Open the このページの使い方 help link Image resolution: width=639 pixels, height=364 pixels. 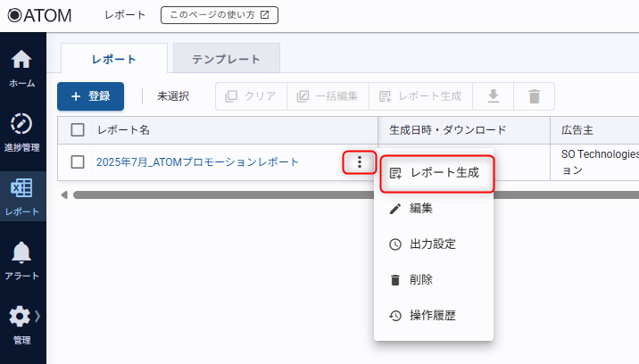point(220,15)
